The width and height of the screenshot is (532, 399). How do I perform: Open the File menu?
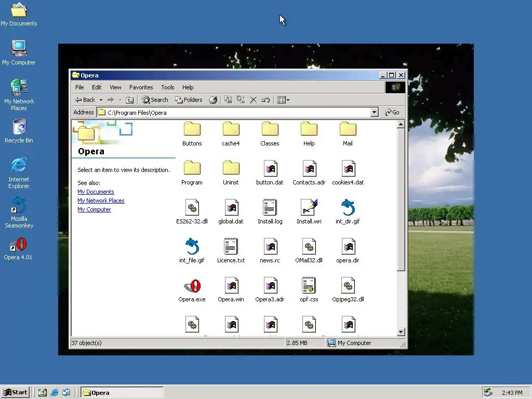[79, 87]
